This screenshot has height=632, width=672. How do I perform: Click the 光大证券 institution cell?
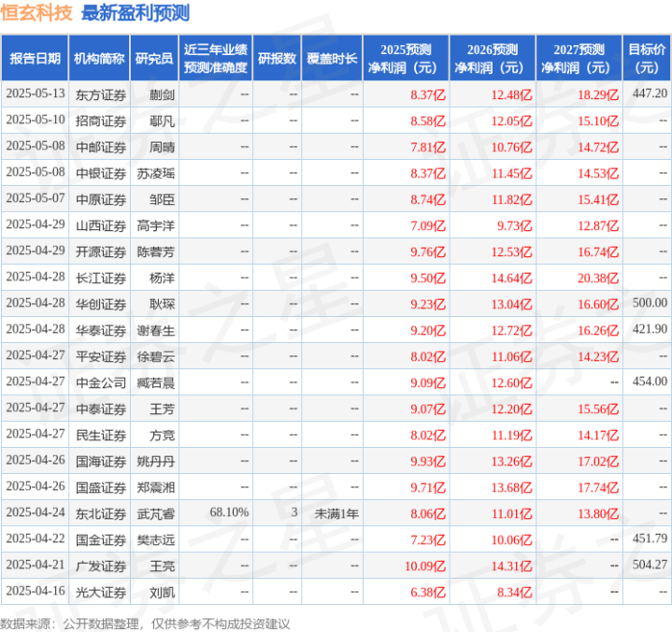pos(101,592)
